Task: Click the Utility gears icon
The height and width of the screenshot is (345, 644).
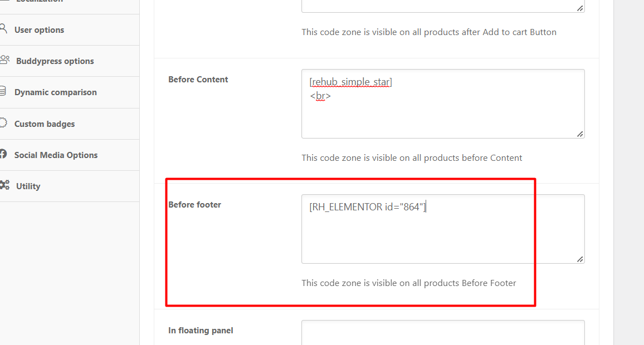Action: pos(4,185)
